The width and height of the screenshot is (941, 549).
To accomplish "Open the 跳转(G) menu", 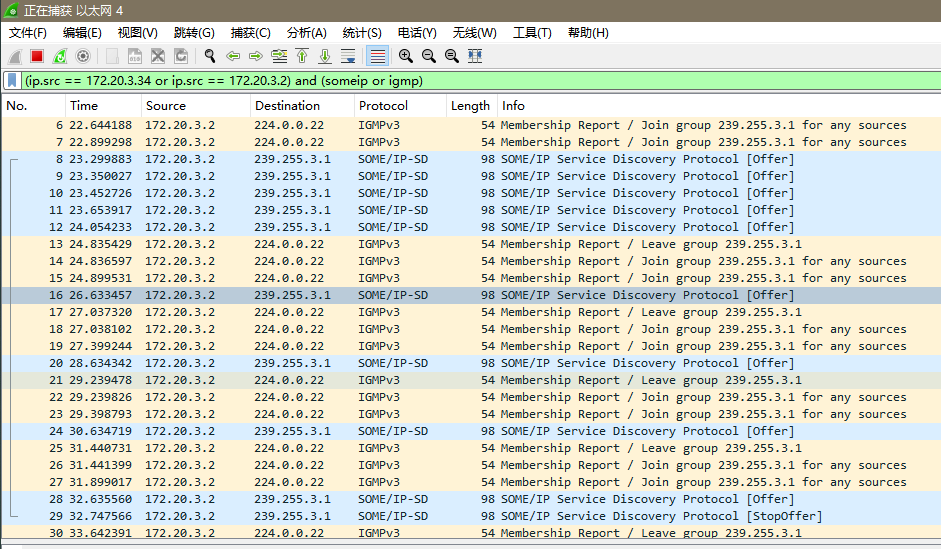I will (194, 32).
